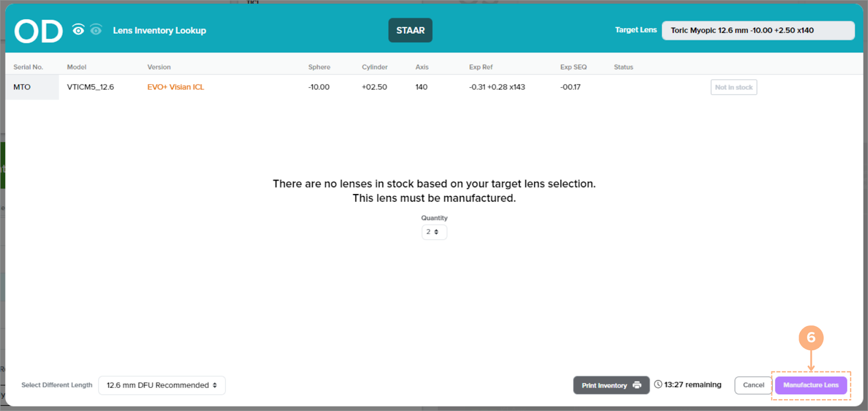This screenshot has width=868, height=411.
Task: Open the EVO+ Visian ICL version link
Action: pyautogui.click(x=176, y=87)
